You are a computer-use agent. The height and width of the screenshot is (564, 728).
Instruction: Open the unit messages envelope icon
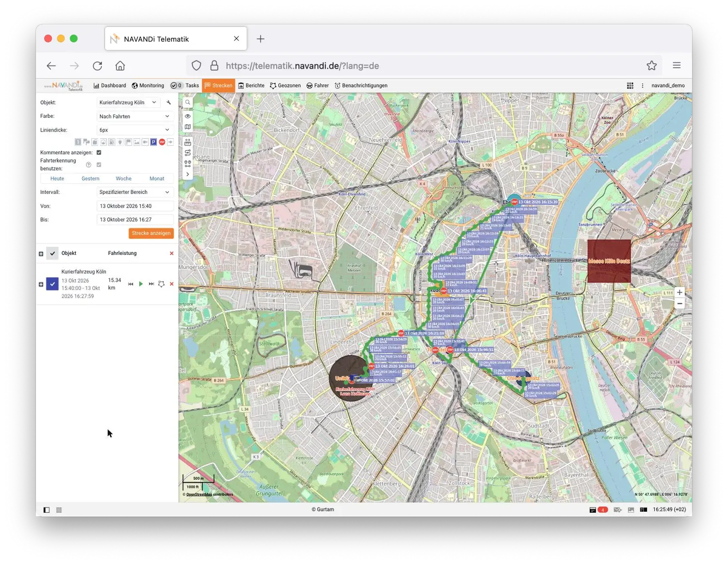[x=617, y=510]
